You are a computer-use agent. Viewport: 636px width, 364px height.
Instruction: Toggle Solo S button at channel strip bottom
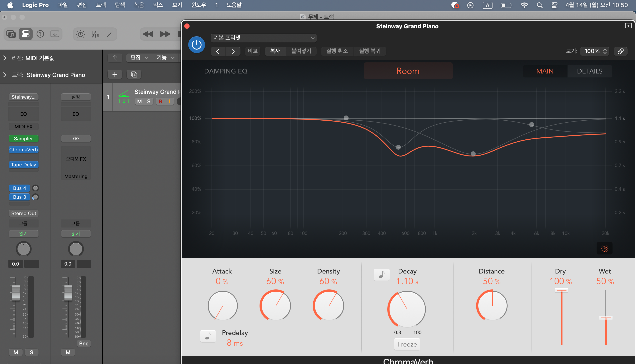[x=31, y=352]
